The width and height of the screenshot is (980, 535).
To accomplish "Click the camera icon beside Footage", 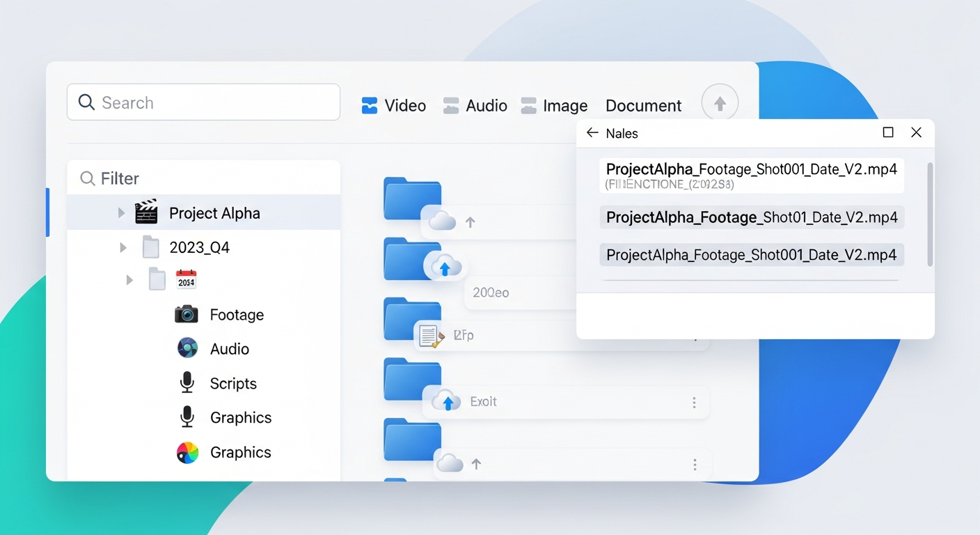I will click(186, 314).
